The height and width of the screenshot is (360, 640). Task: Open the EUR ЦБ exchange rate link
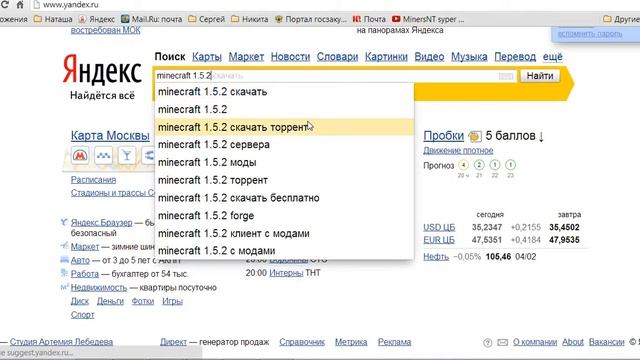tap(439, 240)
